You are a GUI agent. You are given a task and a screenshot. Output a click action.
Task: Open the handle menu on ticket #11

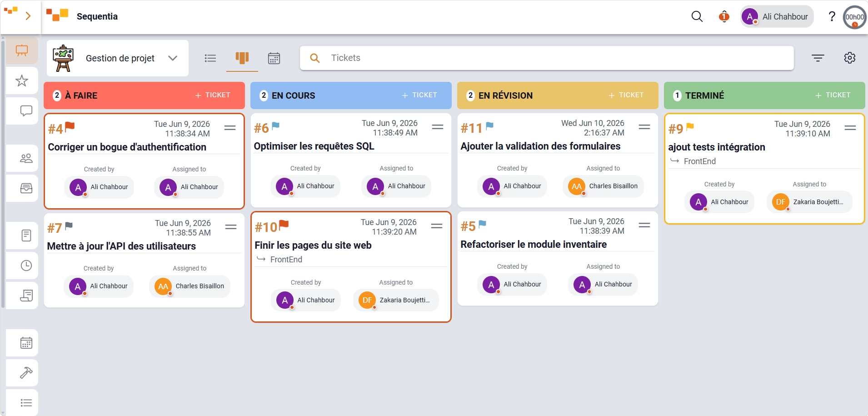[x=644, y=127]
